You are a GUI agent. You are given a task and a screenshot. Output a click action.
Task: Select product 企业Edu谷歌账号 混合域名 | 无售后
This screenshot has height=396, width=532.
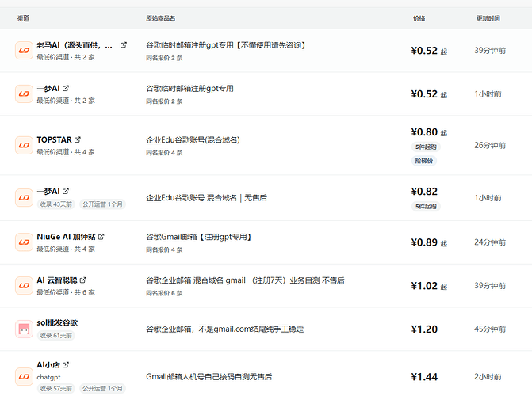tap(207, 198)
